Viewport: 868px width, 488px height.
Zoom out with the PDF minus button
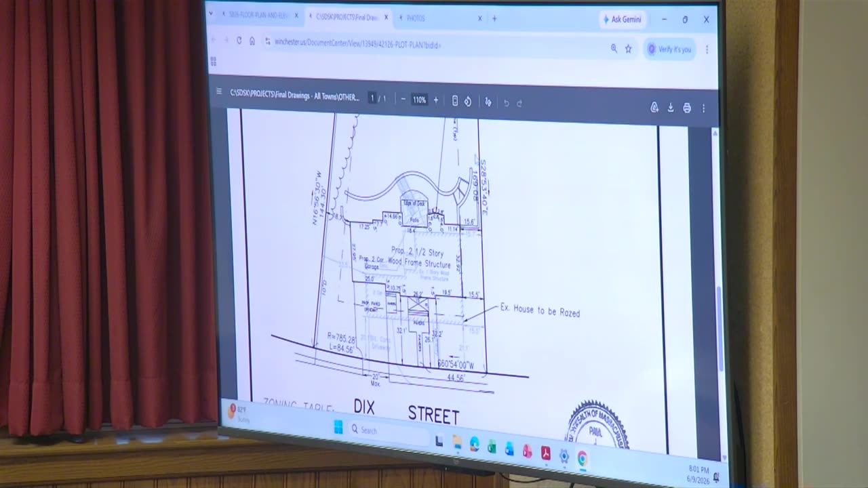(x=403, y=99)
